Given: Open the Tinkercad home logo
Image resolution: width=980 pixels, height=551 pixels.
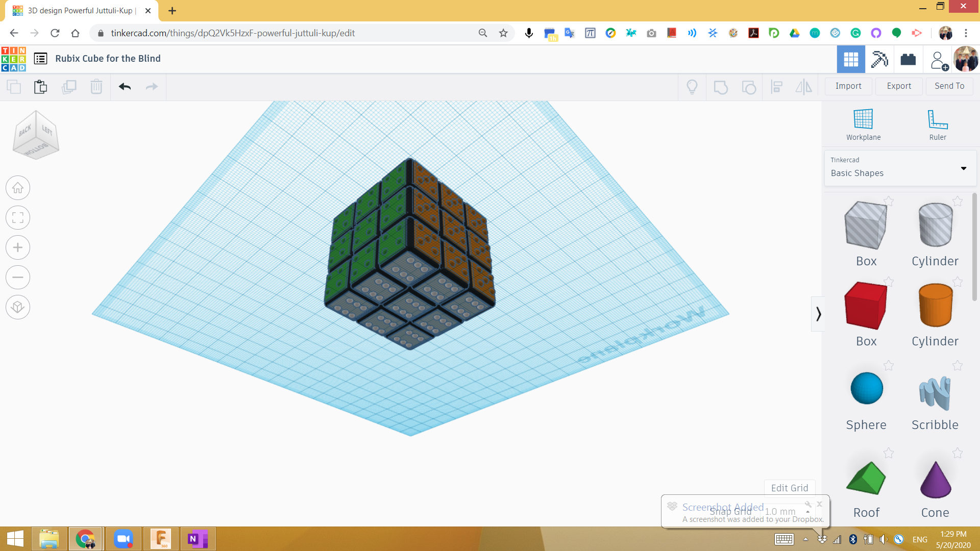Looking at the screenshot, I should point(14,59).
